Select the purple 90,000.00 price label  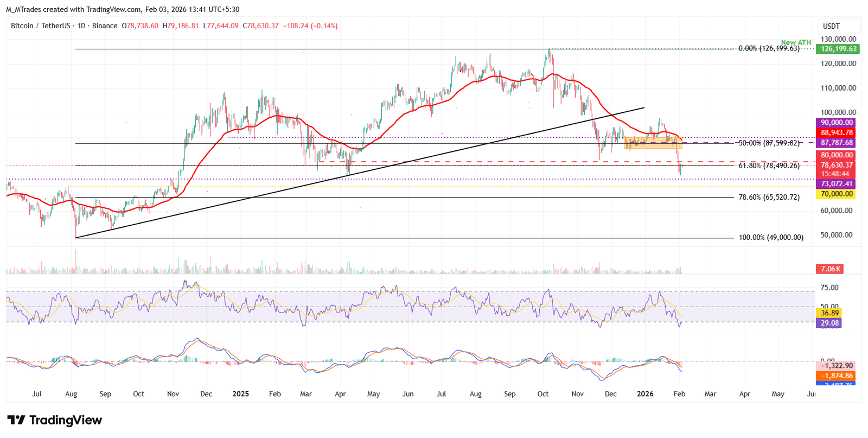point(836,123)
